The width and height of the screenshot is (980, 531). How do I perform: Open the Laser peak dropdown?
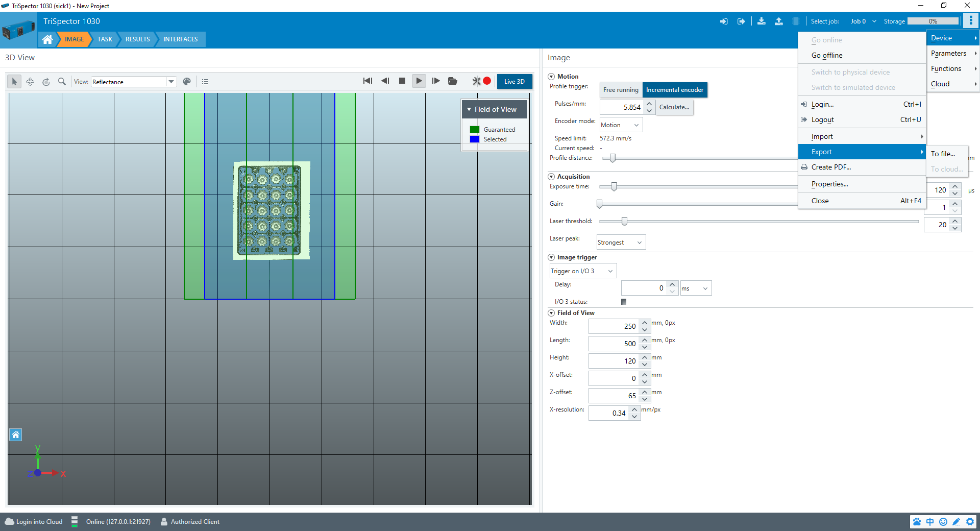click(x=621, y=243)
